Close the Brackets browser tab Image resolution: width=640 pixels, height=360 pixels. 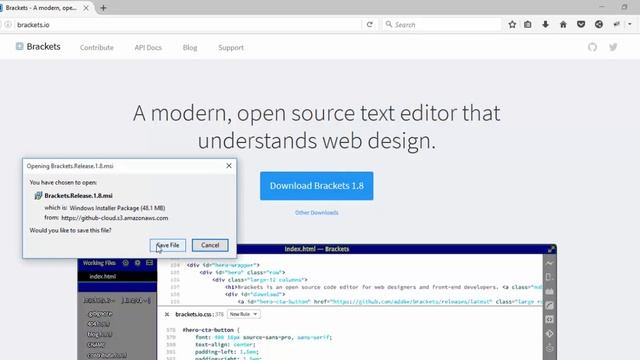[86, 8]
